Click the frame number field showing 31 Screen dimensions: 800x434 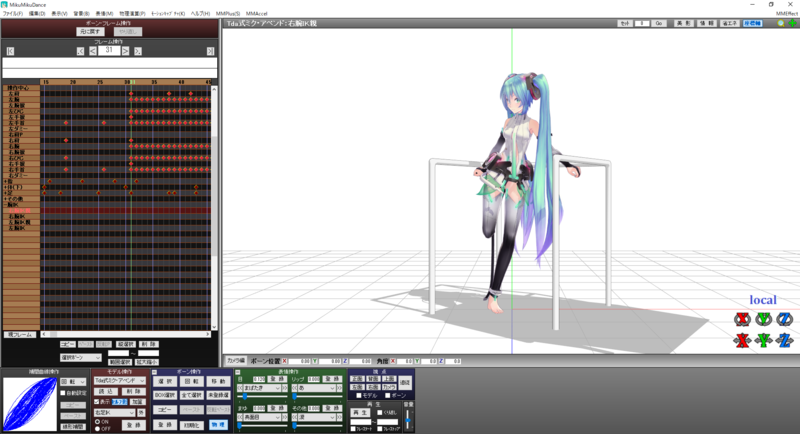tap(109, 50)
